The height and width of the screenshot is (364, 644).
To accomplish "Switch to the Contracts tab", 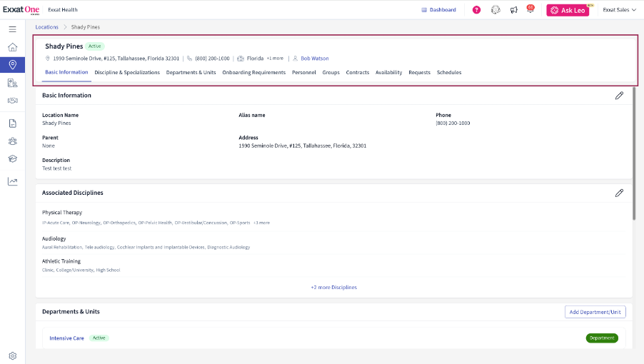I will (x=358, y=73).
